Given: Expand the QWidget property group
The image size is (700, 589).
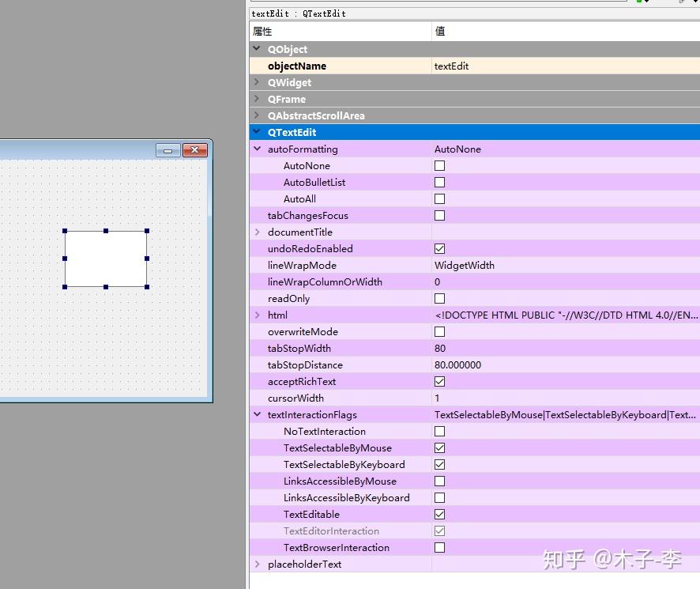Looking at the screenshot, I should [x=257, y=82].
